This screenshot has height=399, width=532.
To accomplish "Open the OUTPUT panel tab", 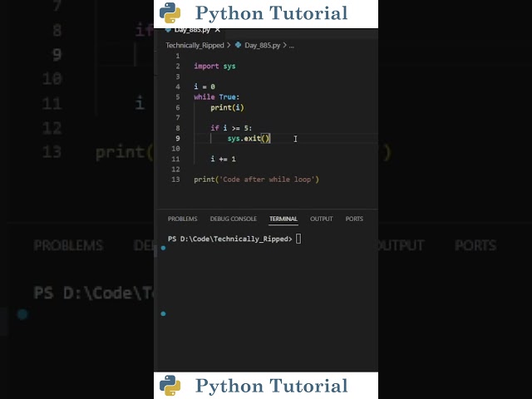I will (322, 219).
